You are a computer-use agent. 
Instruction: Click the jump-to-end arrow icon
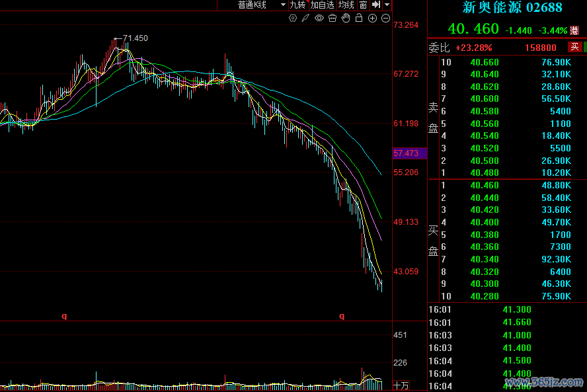tap(376, 5)
